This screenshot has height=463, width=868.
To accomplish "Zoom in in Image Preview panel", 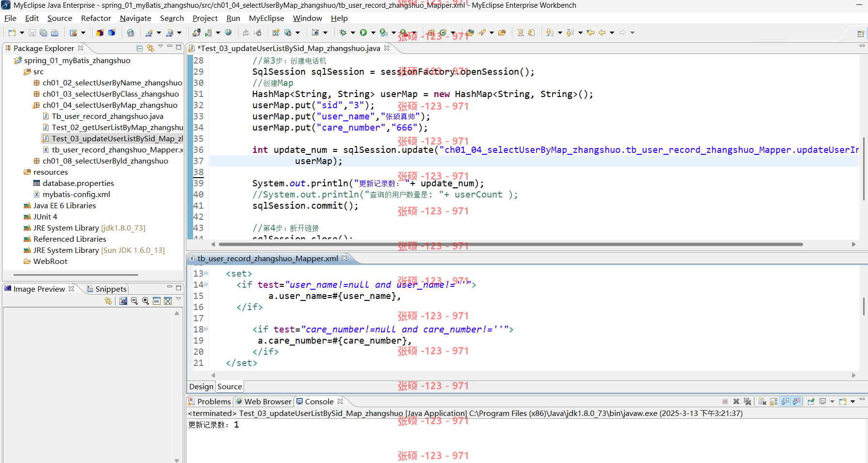I will [x=146, y=301].
